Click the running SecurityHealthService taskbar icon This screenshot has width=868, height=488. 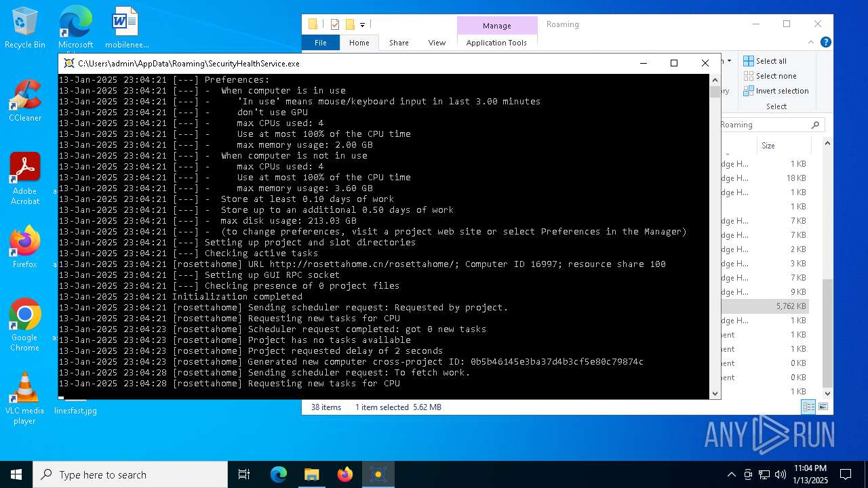tap(378, 474)
